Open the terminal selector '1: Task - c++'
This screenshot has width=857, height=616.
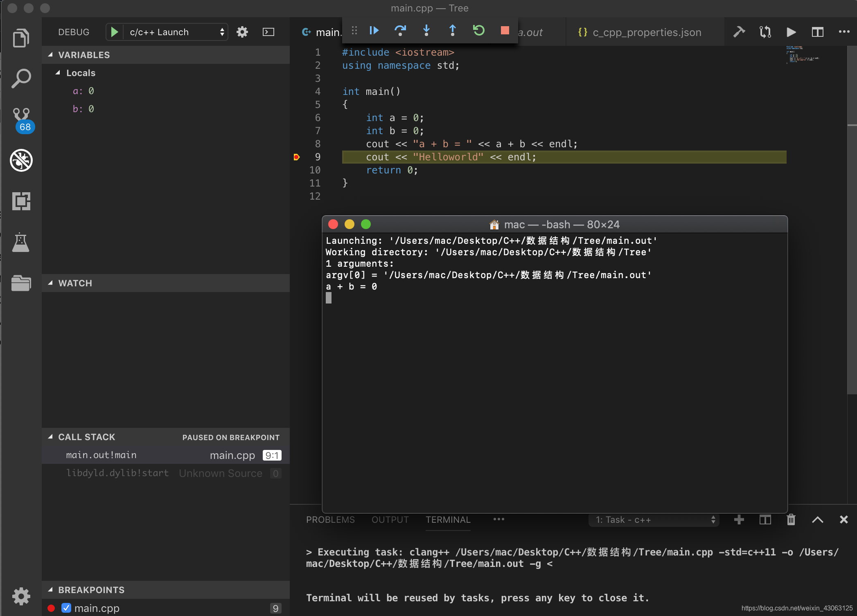[654, 519]
